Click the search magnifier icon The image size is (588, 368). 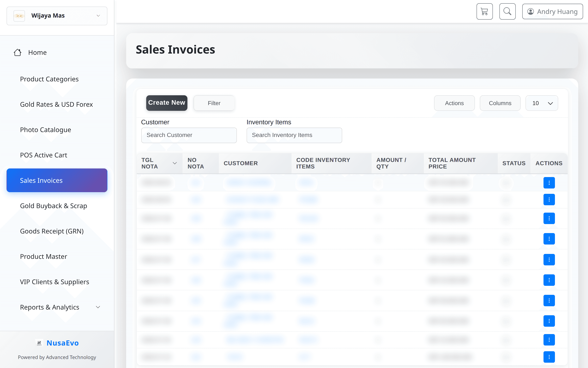[x=507, y=11]
